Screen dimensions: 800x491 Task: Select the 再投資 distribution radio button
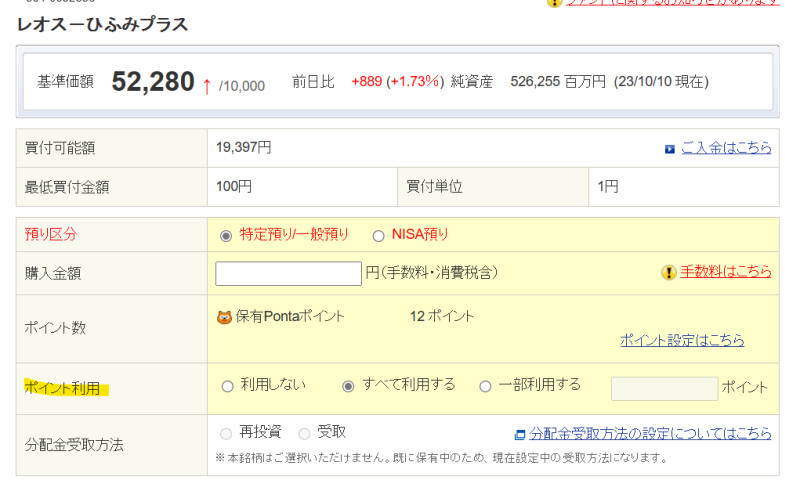point(226,433)
